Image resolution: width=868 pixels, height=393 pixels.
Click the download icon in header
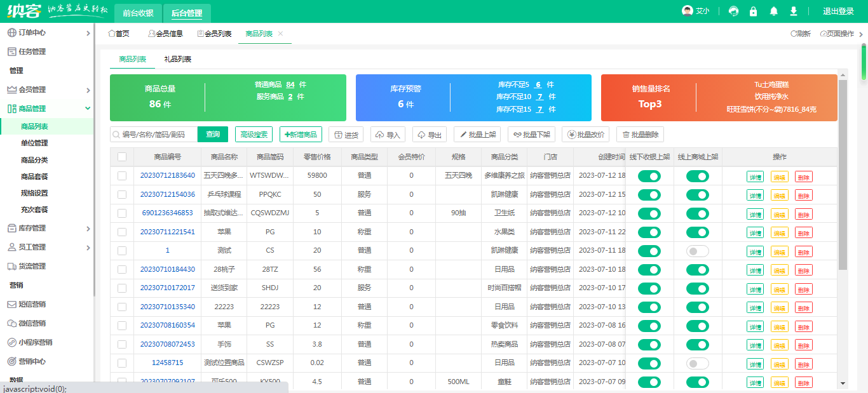pyautogui.click(x=793, y=11)
